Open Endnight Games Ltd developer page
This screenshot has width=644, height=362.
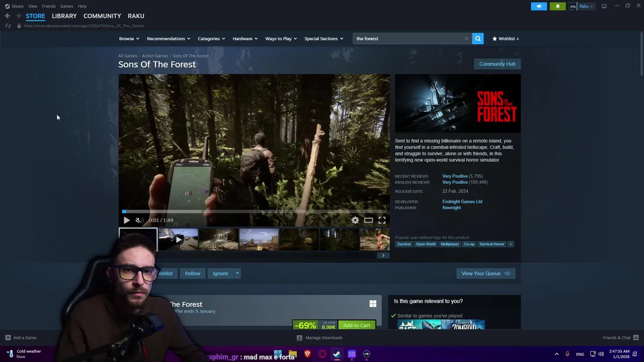point(462,202)
